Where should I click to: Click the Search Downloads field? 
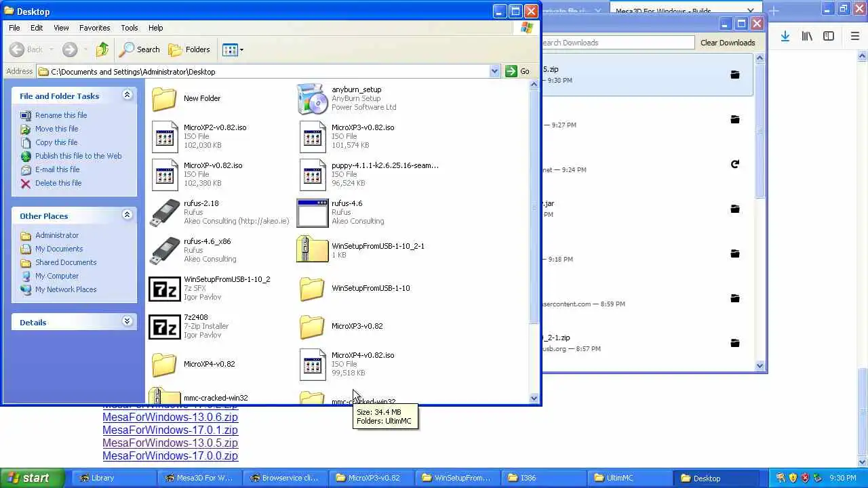pyautogui.click(x=617, y=43)
